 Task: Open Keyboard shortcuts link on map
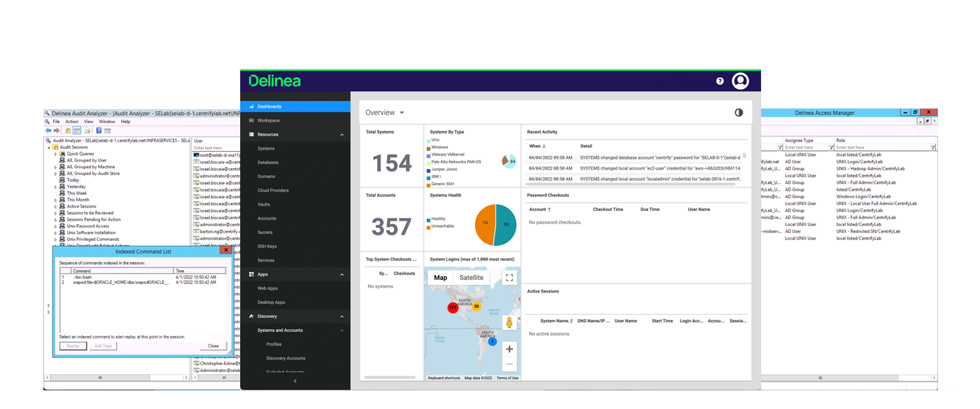444,378
